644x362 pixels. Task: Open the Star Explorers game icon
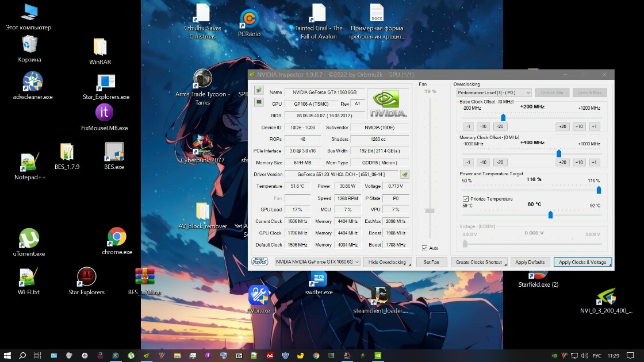click(86, 281)
